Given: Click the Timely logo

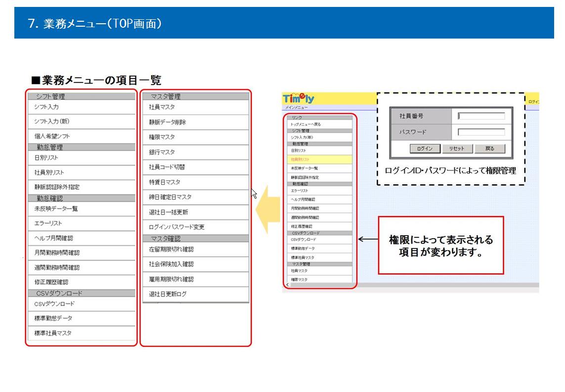Looking at the screenshot, I should coord(299,98).
